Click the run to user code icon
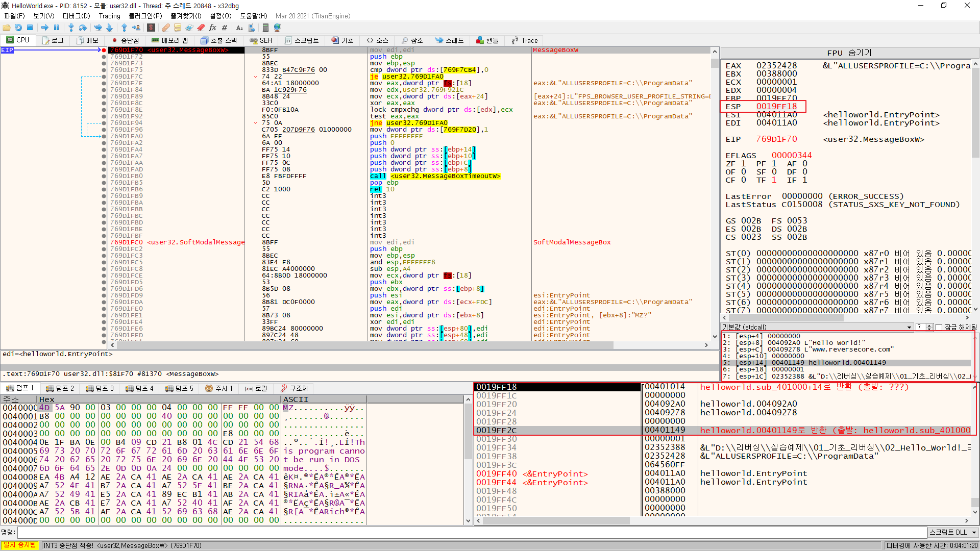Viewport: 980px width, 551px height. (136, 28)
